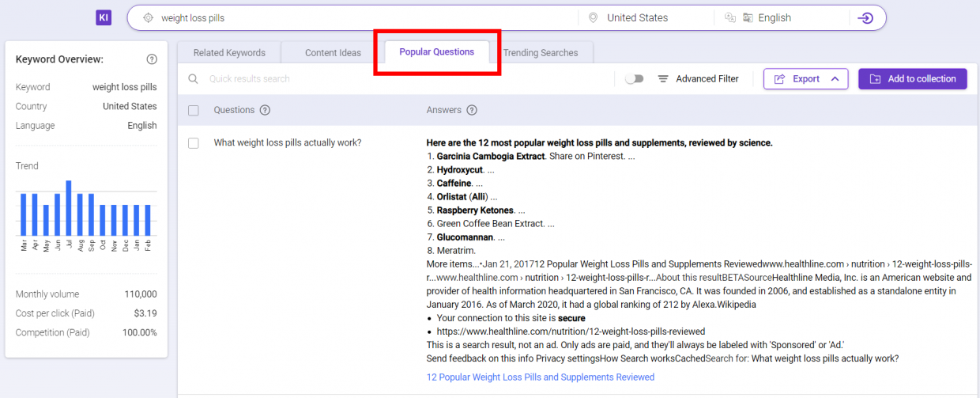980x398 pixels.
Task: Switch to Related Keywords tab
Action: [229, 53]
